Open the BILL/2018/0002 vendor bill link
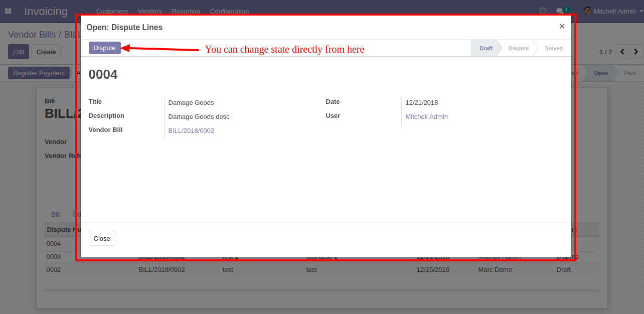Viewport: 644px width, 314px height. click(191, 130)
